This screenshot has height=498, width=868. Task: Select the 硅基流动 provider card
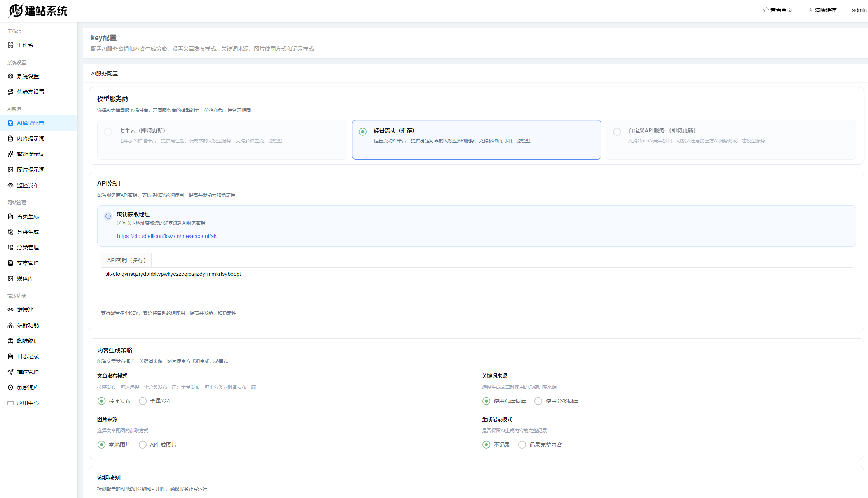click(476, 139)
